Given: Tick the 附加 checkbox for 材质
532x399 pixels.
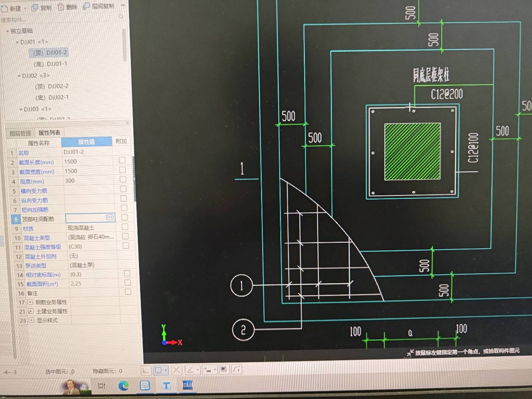Looking at the screenshot, I should click(125, 226).
